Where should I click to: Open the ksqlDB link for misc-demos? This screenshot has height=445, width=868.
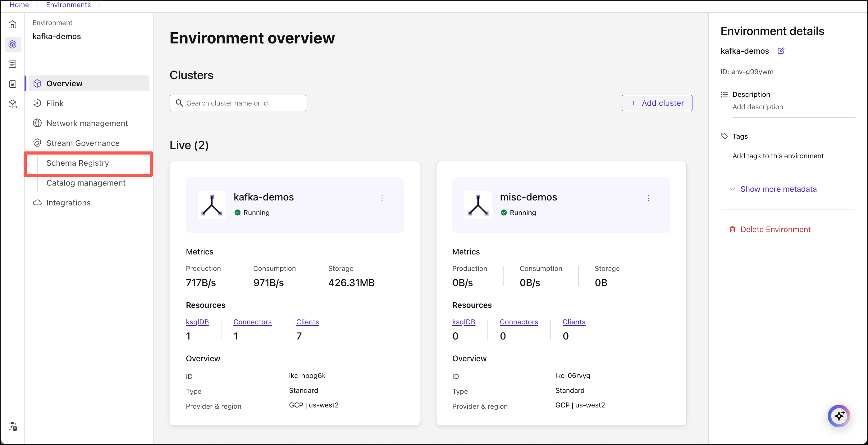pyautogui.click(x=463, y=322)
